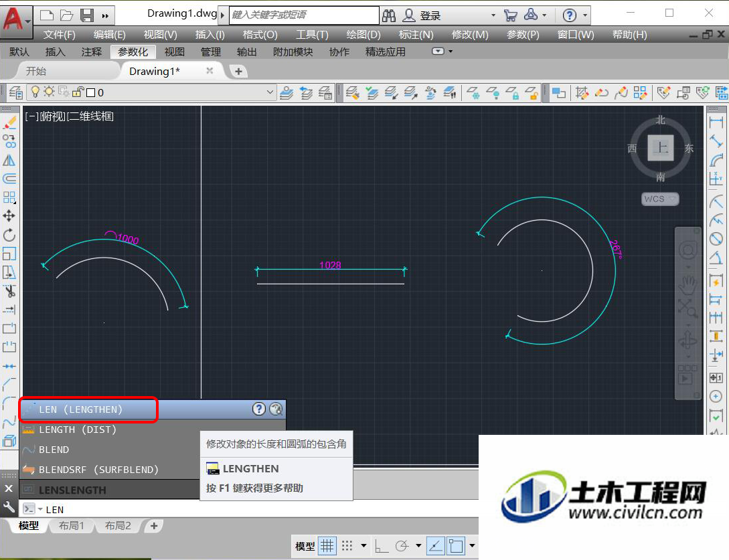Click Save icon in quick access toolbar

[x=87, y=15]
